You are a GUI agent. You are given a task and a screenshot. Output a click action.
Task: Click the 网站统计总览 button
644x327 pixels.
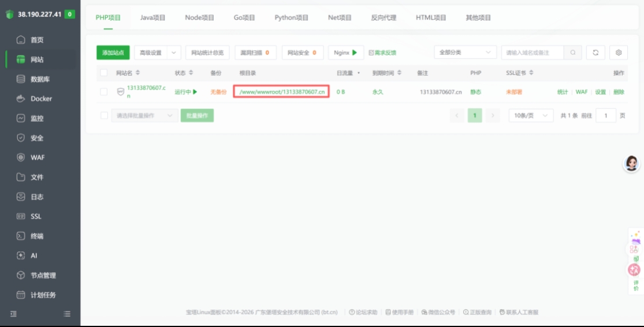coord(207,52)
